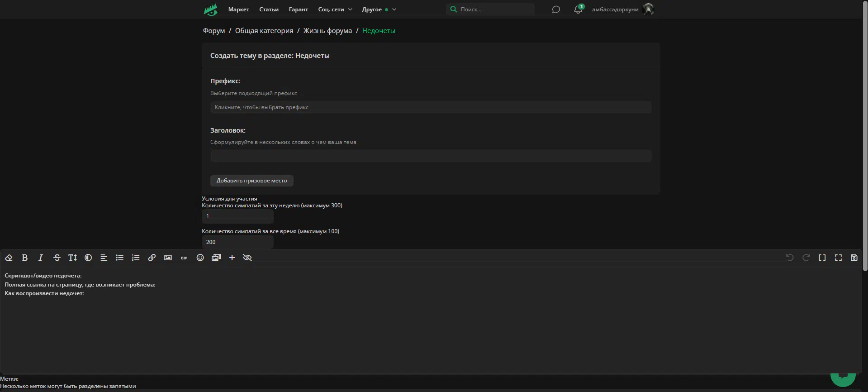Open the GIF picker
The image size is (868, 392).
click(x=184, y=258)
